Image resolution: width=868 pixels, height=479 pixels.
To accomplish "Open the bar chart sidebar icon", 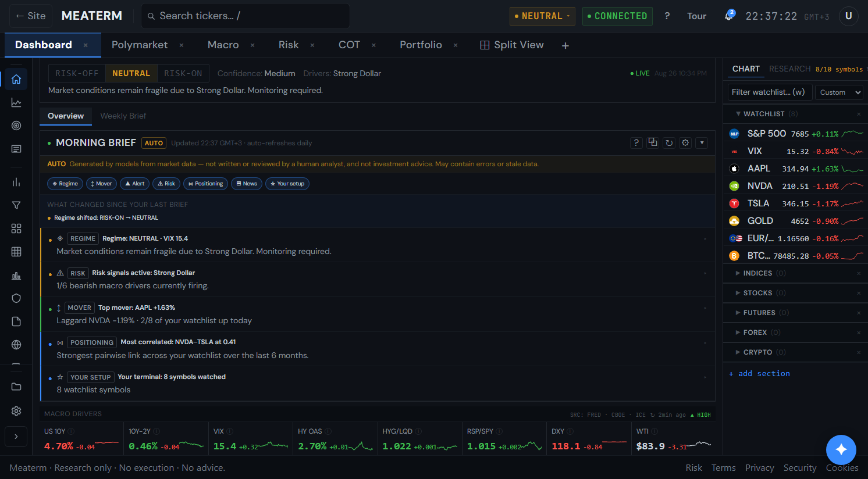I will (16, 182).
